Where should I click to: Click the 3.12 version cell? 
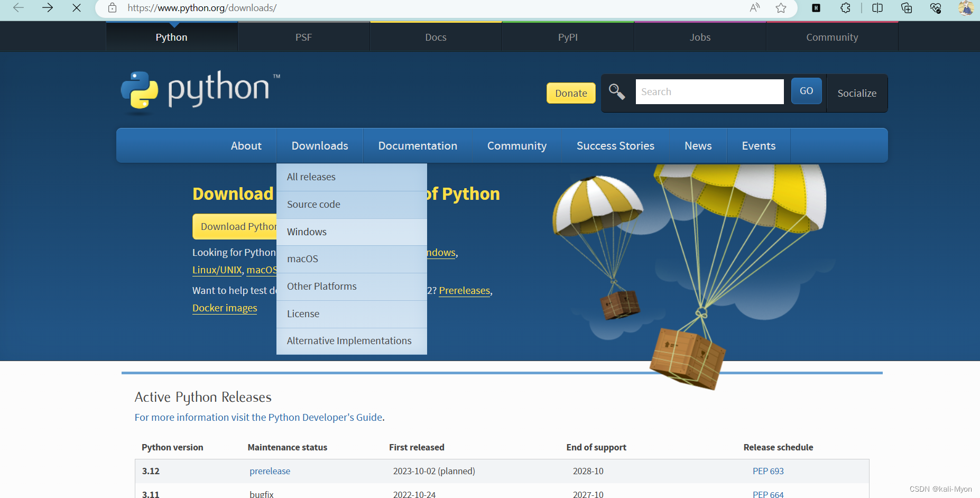[x=151, y=471]
